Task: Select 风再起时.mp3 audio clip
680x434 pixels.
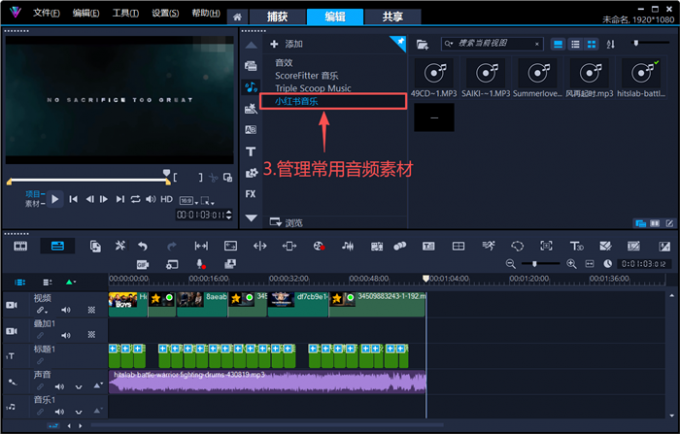Action: (x=589, y=78)
